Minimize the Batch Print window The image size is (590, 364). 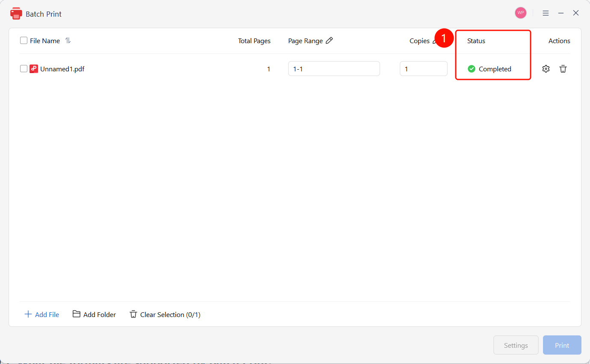pyautogui.click(x=561, y=13)
